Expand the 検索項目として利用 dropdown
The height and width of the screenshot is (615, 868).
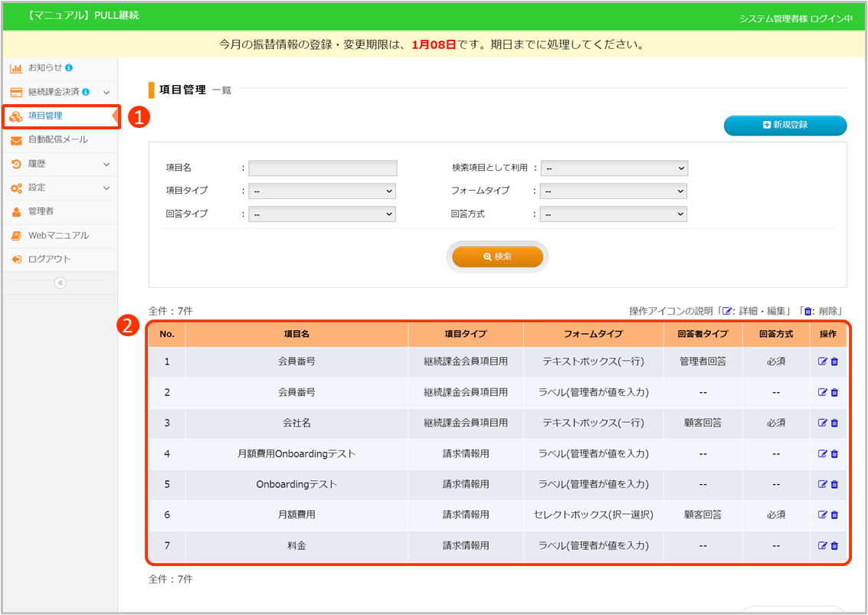[614, 168]
